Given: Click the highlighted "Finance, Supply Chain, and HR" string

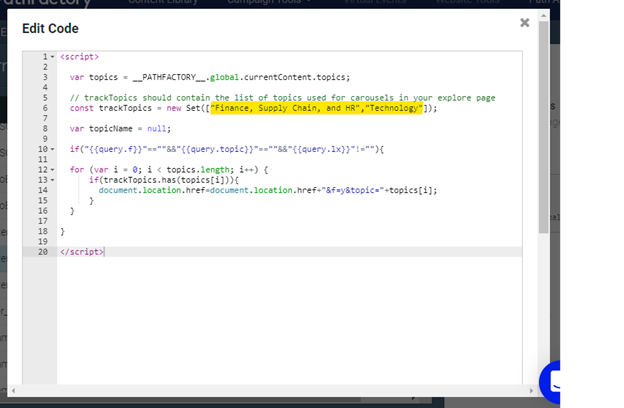Looking at the screenshot, I should click(287, 108).
